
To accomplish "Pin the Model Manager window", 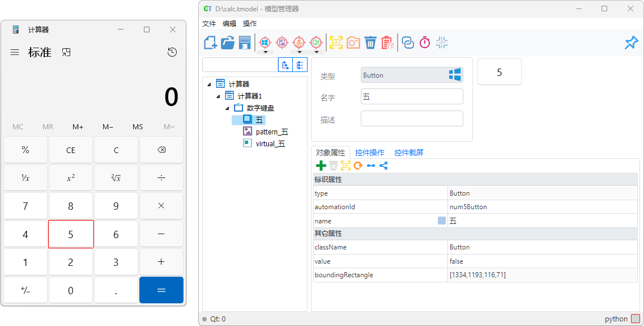I will click(632, 43).
